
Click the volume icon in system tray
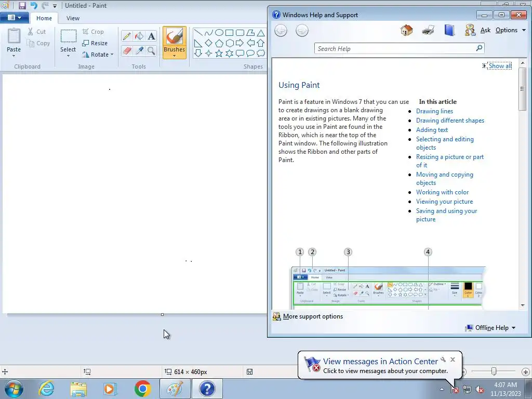[480, 390]
